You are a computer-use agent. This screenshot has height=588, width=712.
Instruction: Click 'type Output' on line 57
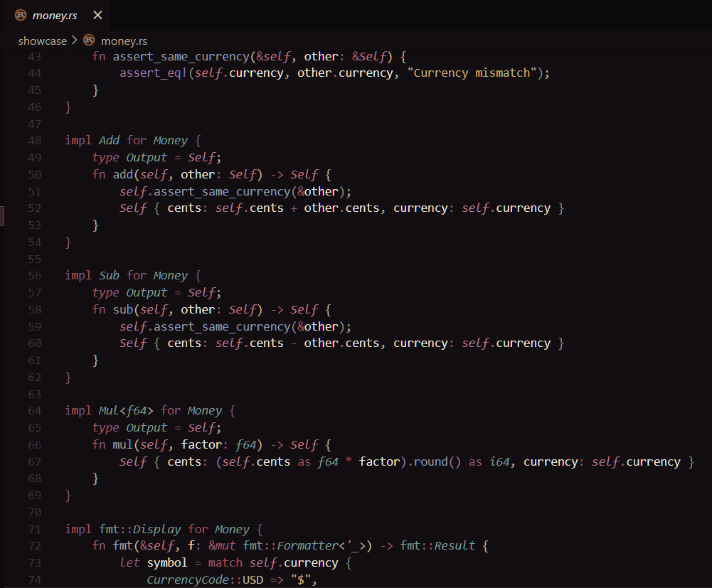coord(130,293)
